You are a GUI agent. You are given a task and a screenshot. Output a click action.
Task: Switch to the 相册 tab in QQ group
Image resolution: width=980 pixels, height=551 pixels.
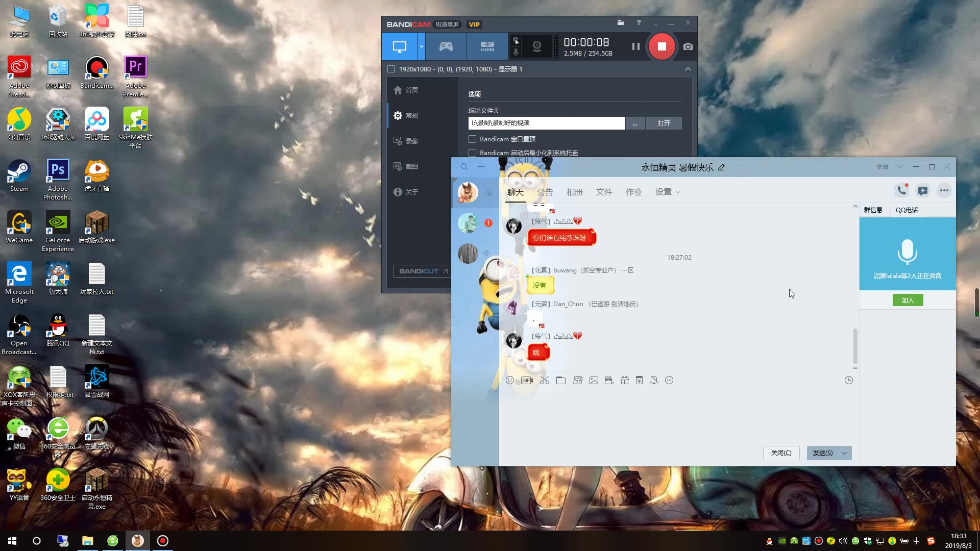tap(575, 192)
